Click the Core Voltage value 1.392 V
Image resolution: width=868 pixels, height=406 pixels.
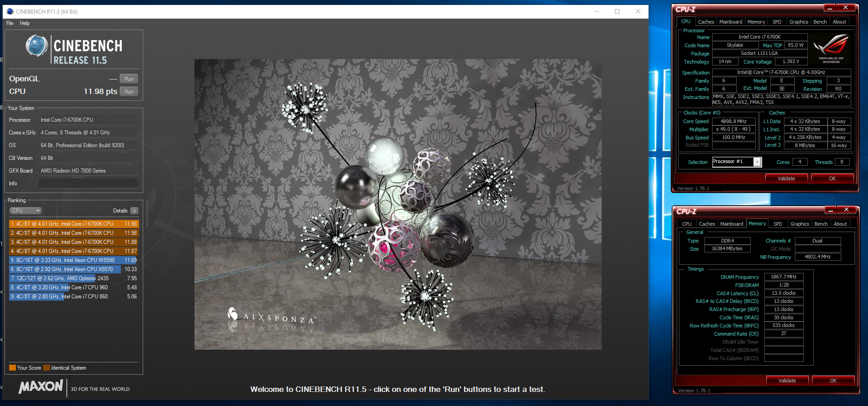[791, 61]
